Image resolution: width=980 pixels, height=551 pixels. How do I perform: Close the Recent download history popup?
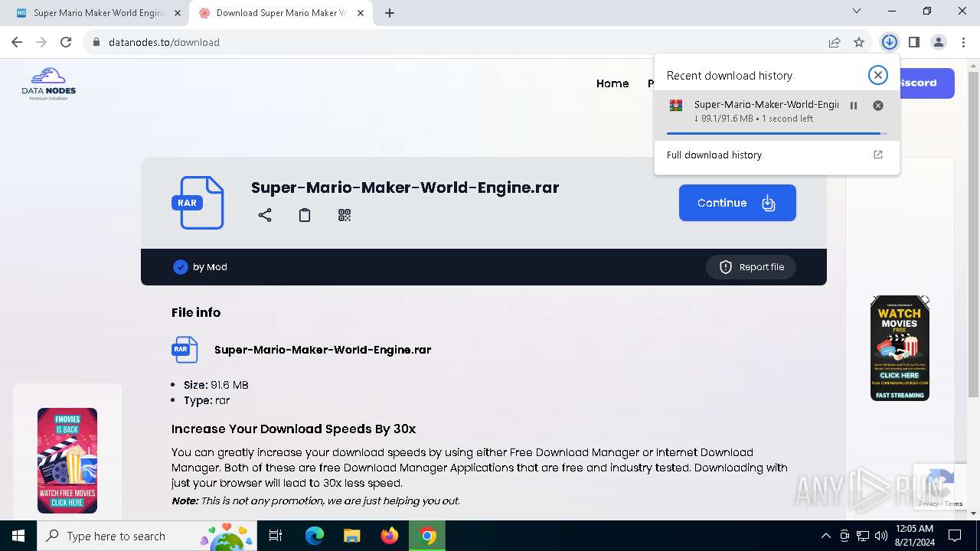877,75
